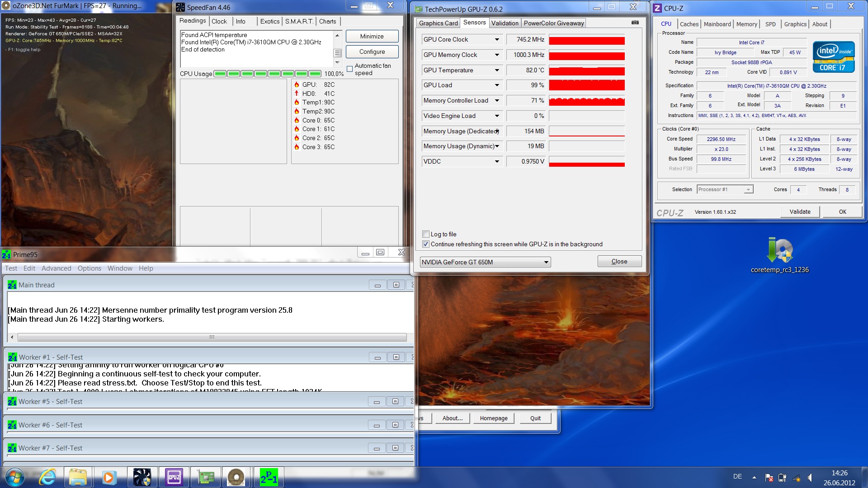Viewport: 868px width, 488px height.
Task: Click the Validate button in CPU-Z
Action: point(799,211)
